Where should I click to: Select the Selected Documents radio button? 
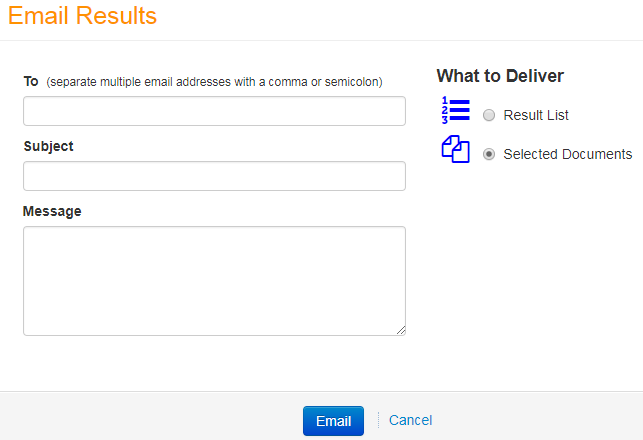pos(488,154)
